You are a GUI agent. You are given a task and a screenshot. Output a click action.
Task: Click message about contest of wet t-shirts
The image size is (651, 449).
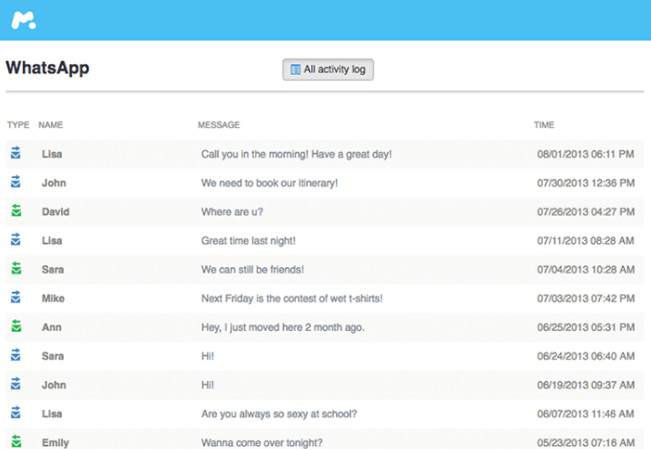pos(292,298)
